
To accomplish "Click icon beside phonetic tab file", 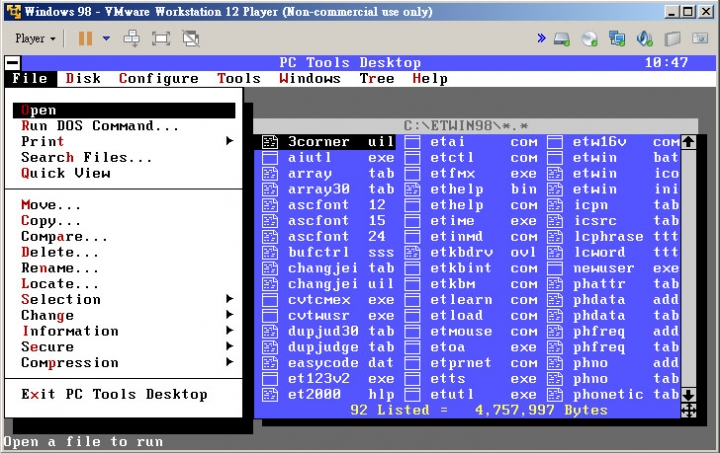I will 555,395.
